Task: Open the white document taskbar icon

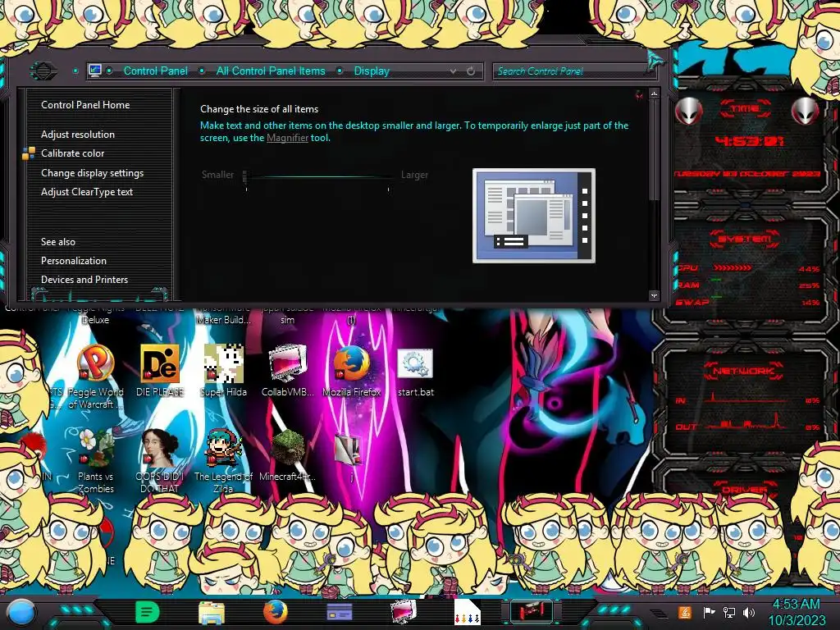Action: click(467, 612)
